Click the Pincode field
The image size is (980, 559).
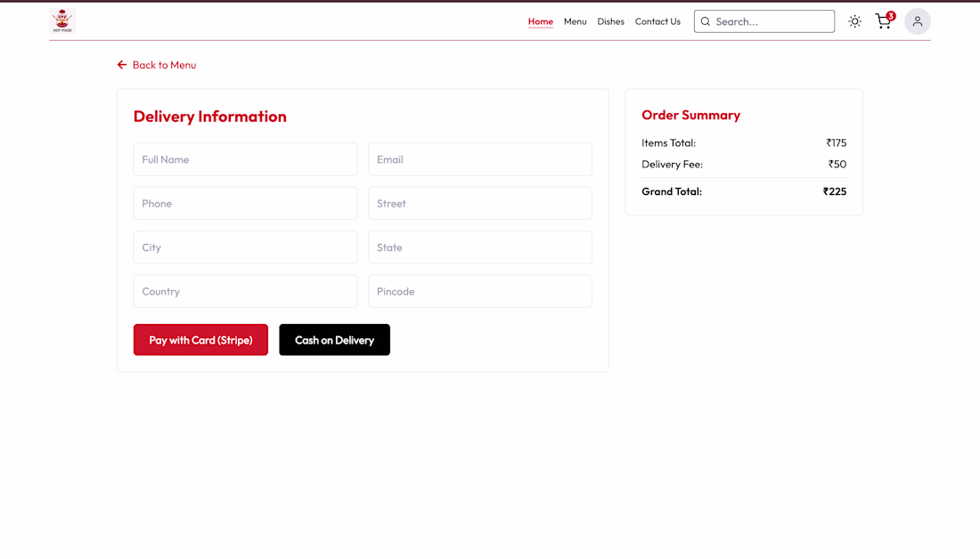[480, 291]
